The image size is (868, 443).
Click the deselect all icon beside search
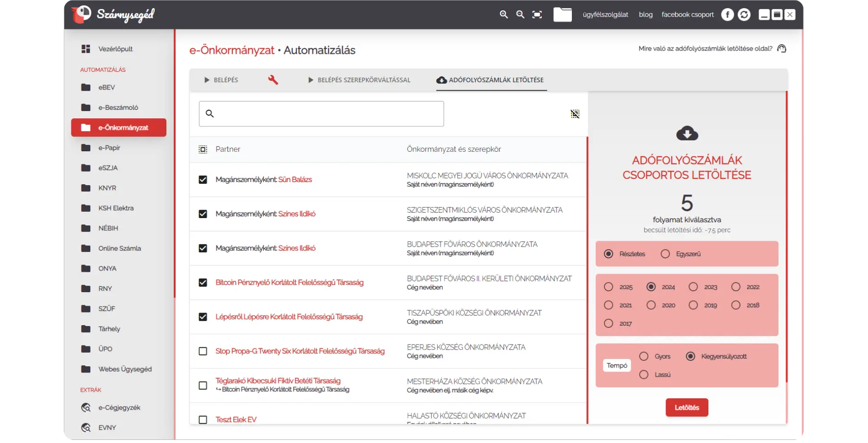tap(575, 114)
